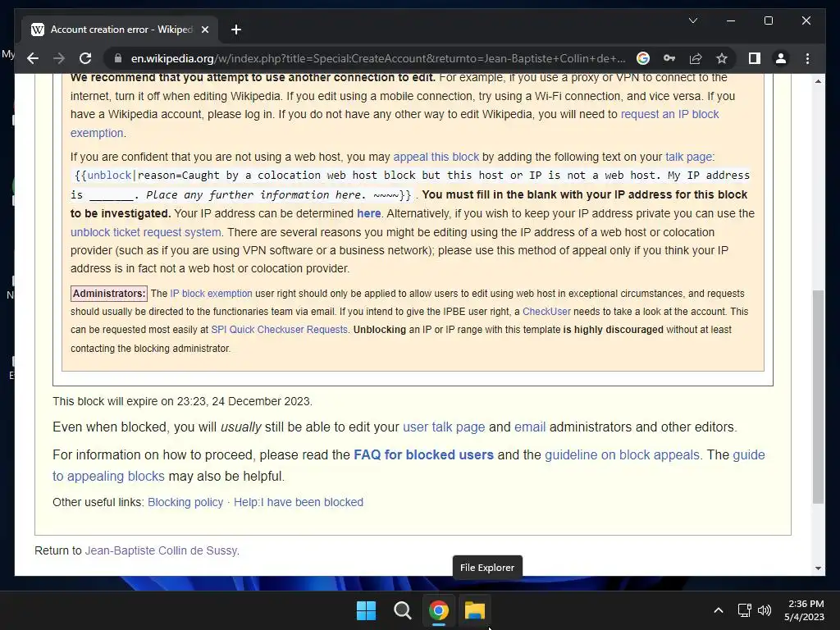Open saved passwords key icon
This screenshot has width=840, height=630.
point(669,58)
